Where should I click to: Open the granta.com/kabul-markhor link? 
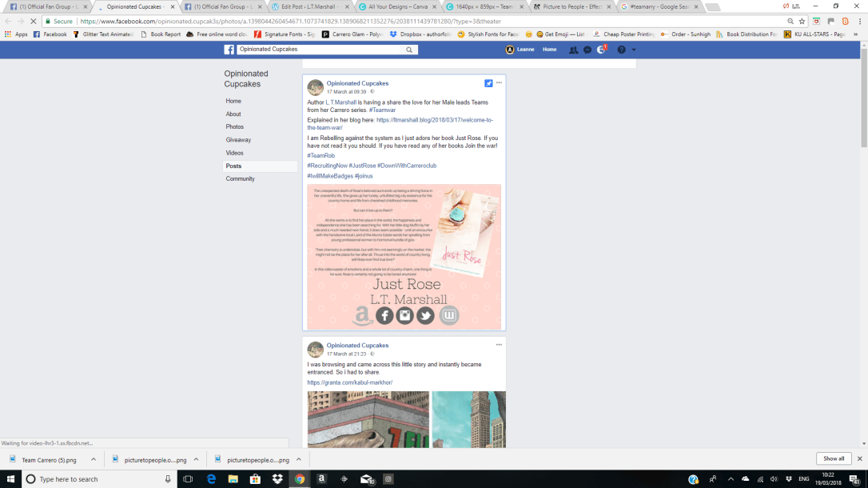tap(348, 382)
